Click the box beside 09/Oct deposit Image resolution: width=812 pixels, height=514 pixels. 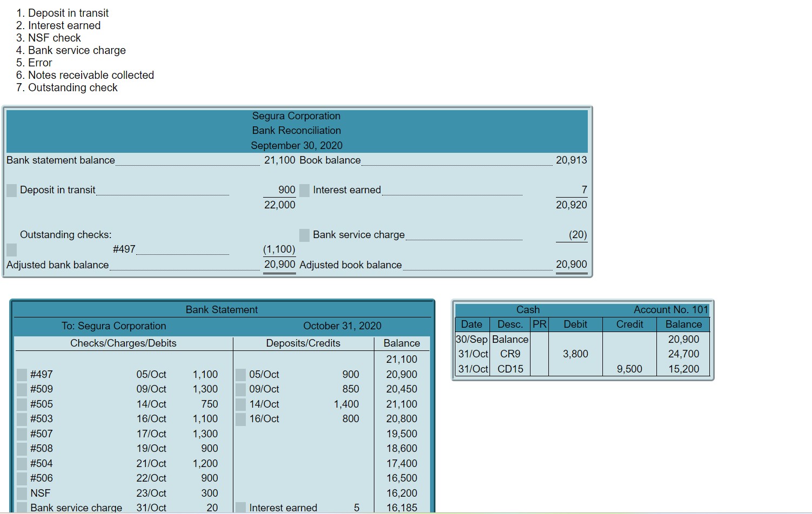(240, 389)
